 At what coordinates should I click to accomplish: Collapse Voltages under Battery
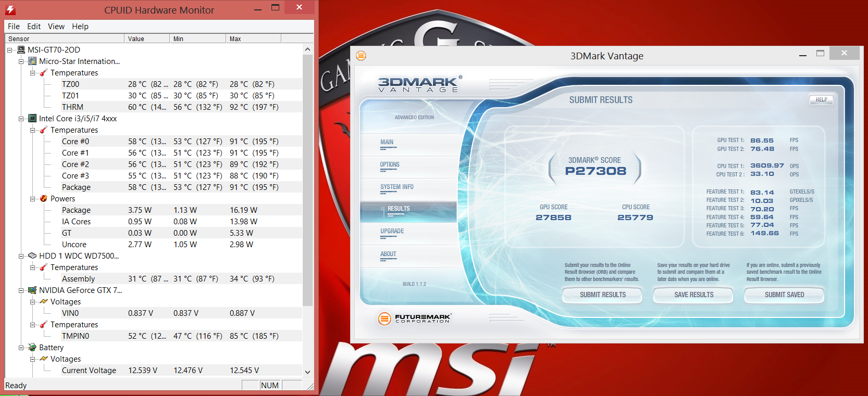[x=33, y=359]
